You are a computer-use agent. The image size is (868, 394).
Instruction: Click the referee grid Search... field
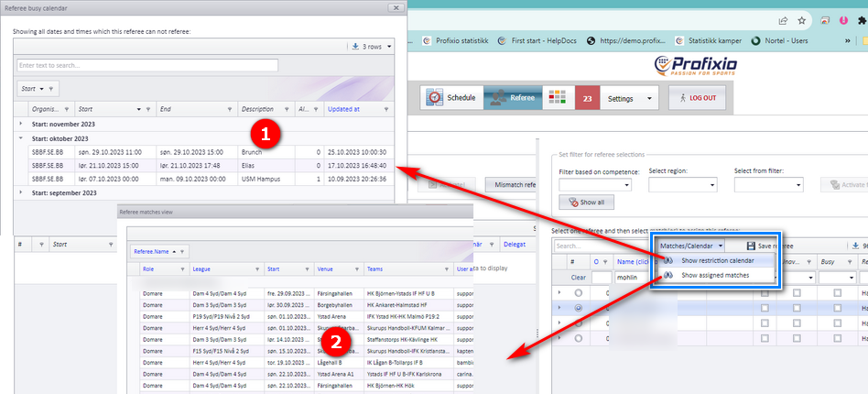[602, 246]
